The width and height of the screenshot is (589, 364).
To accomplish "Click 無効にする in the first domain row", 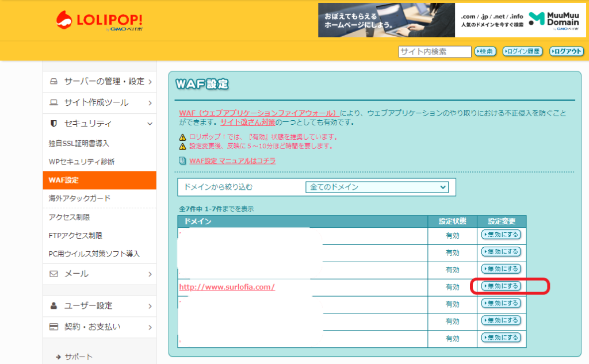I will pos(501,235).
